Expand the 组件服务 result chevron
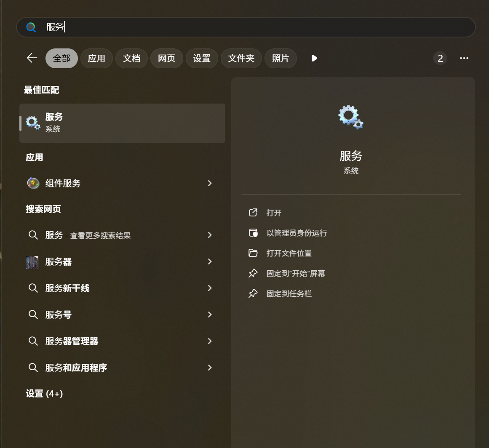 point(210,183)
